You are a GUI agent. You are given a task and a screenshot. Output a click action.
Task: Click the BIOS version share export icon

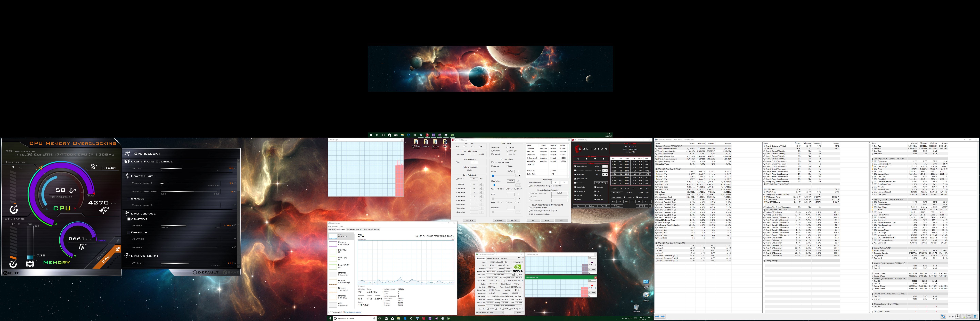pos(514,275)
